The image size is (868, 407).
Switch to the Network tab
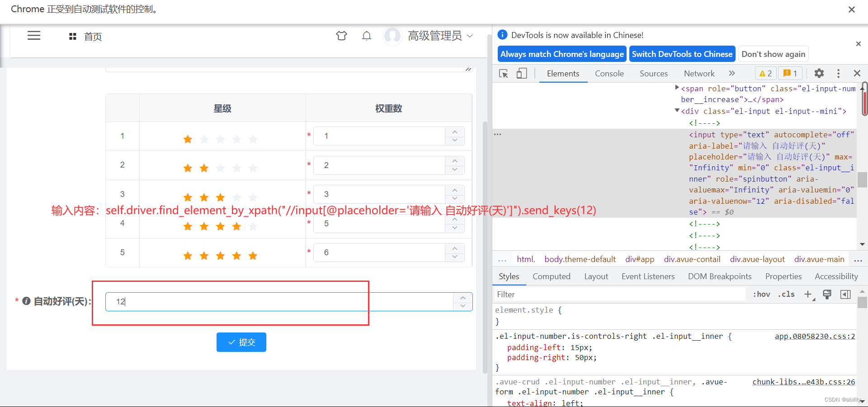(699, 73)
